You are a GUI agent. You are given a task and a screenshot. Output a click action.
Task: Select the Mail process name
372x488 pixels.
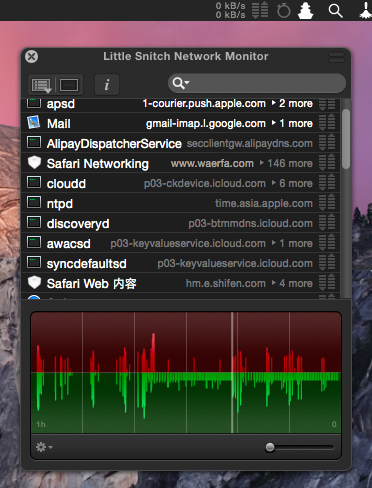click(x=59, y=124)
